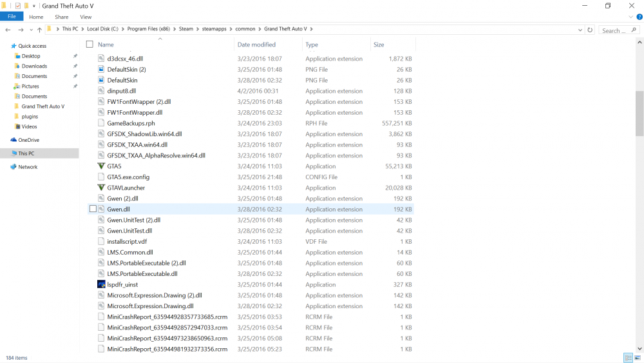Select Network in navigation pane
This screenshot has height=363, width=644.
click(28, 167)
